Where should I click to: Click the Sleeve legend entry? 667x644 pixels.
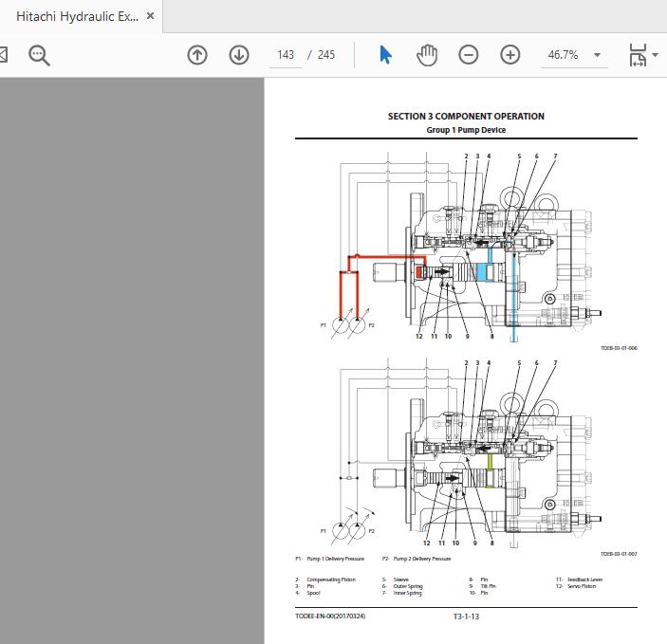401,580
